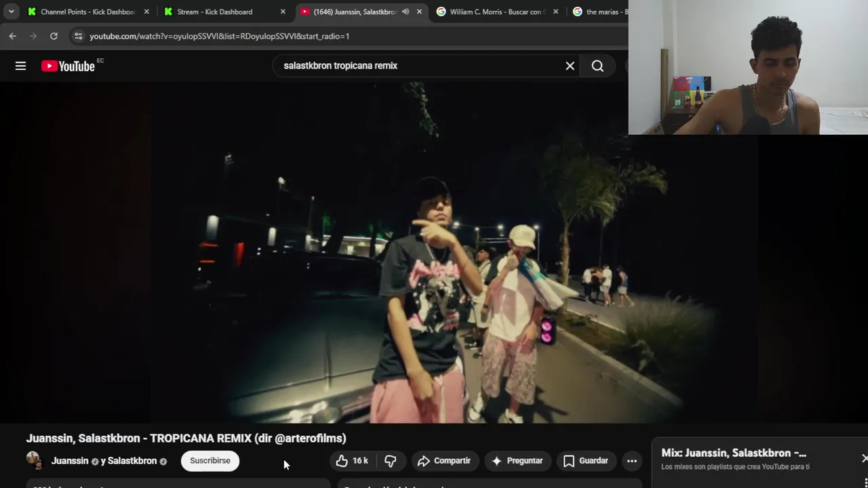868x488 pixels.
Task: Click @arterofilms in the video title
Action: point(309,439)
